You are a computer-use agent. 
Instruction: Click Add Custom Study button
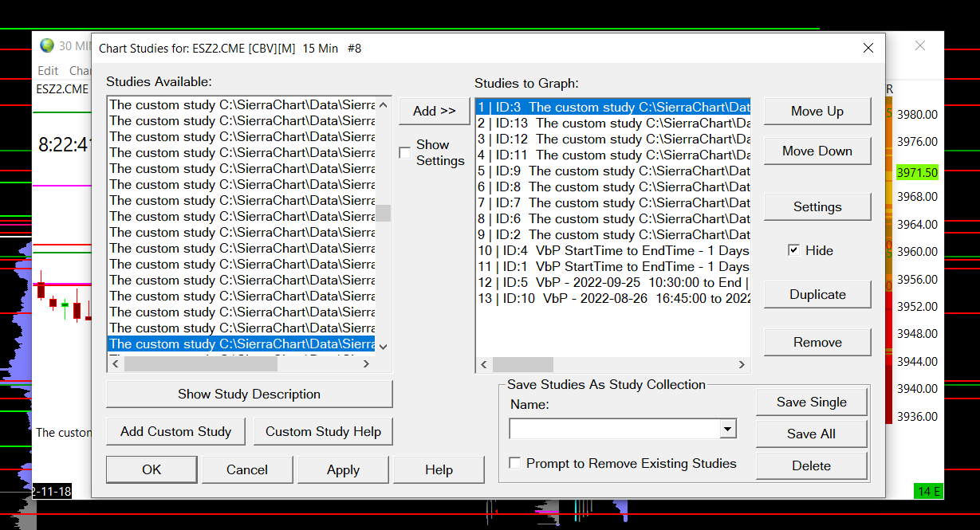coord(176,432)
